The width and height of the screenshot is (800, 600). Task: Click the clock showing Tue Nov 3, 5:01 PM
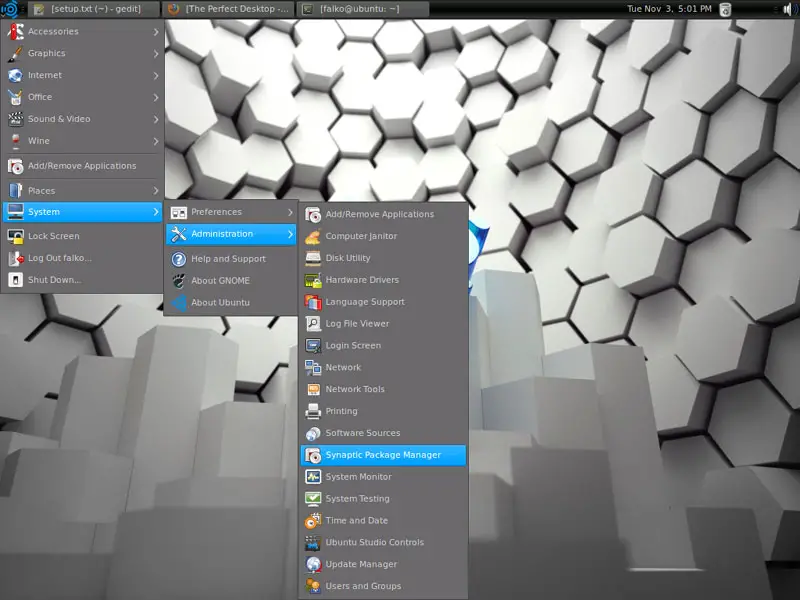click(669, 9)
